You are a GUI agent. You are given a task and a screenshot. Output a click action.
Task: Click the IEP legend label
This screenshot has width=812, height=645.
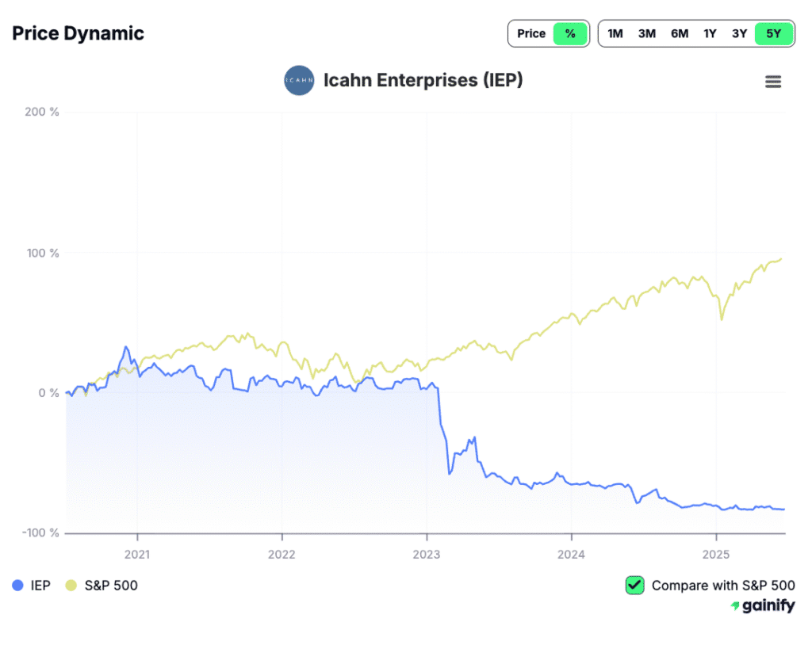coord(39,586)
